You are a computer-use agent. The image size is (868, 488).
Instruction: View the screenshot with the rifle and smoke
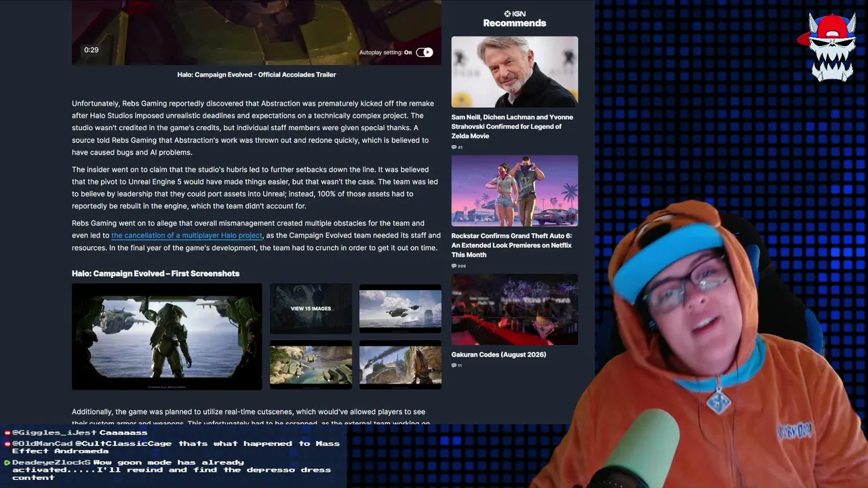tap(400, 365)
